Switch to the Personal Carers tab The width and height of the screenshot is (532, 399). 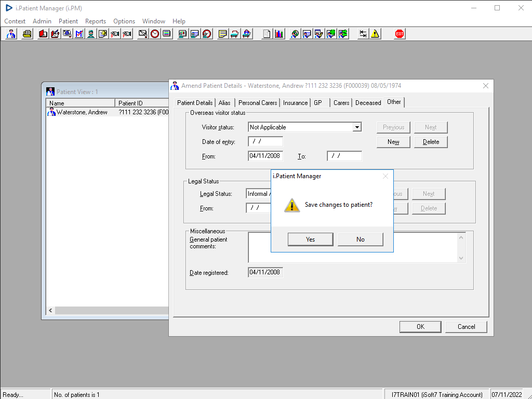click(x=258, y=103)
